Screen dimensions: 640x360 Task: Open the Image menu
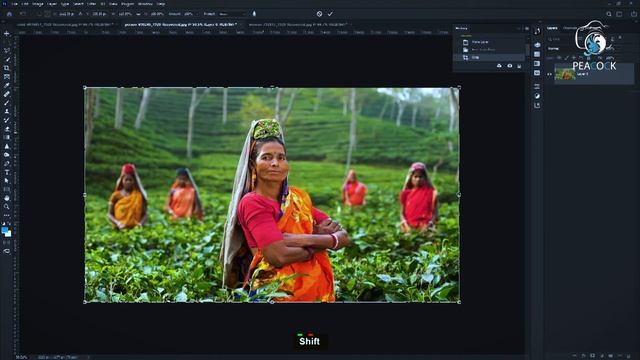(38, 4)
